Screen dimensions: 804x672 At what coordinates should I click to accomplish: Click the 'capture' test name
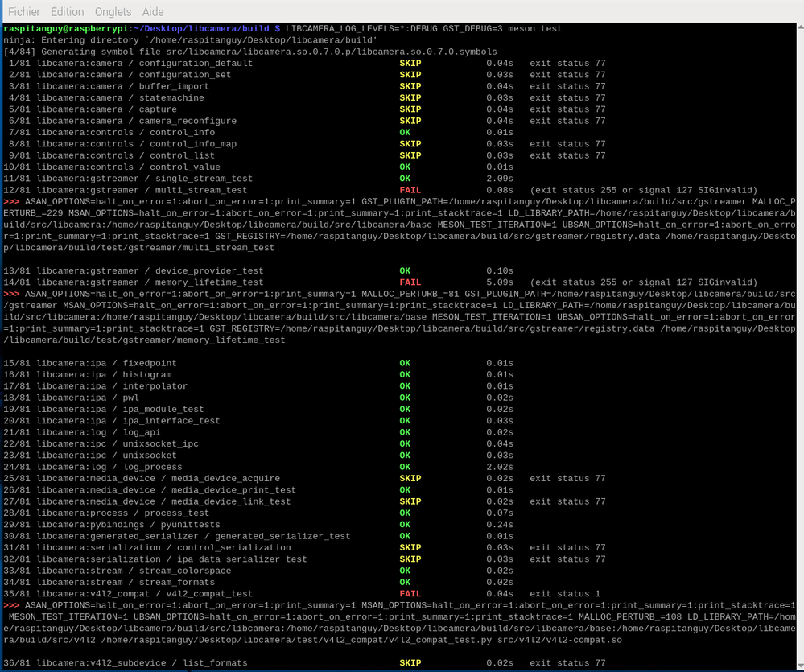click(158, 109)
